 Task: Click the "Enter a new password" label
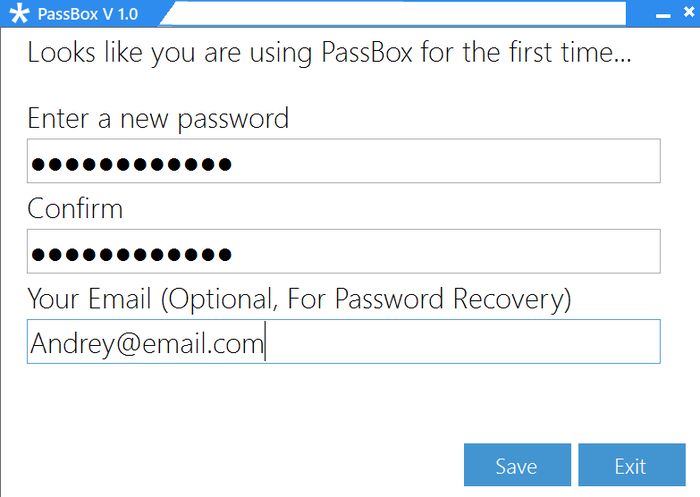[x=157, y=119]
